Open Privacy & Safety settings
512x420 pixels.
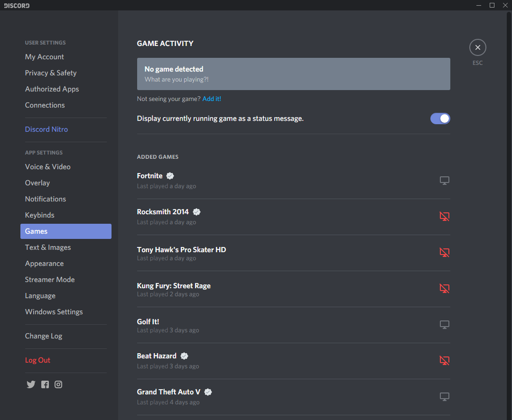(51, 73)
